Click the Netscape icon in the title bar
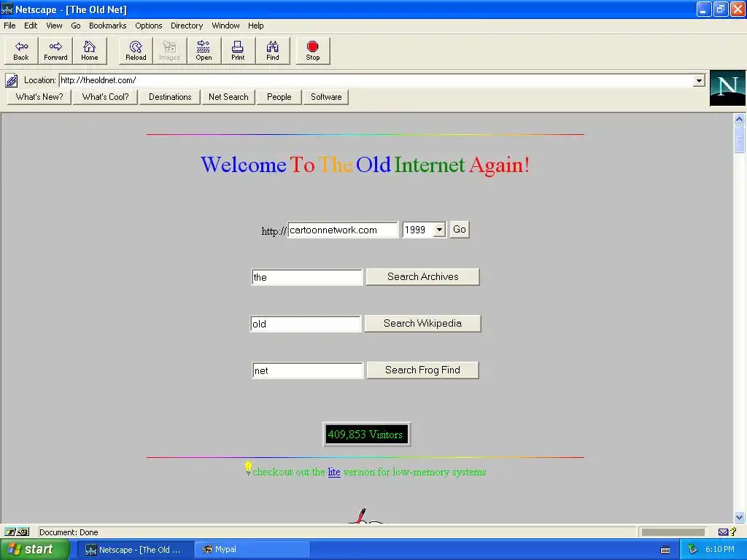 click(x=7, y=9)
